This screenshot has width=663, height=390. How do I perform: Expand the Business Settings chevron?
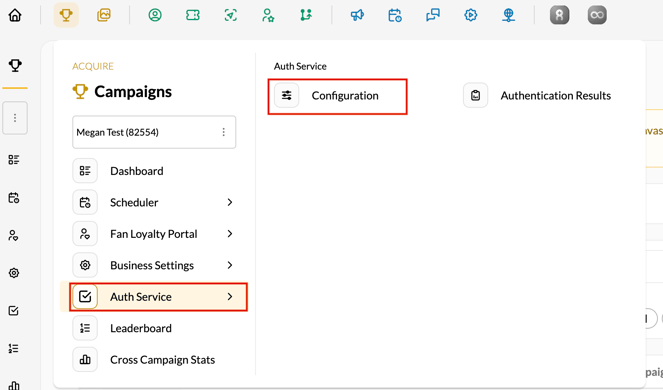tap(230, 265)
